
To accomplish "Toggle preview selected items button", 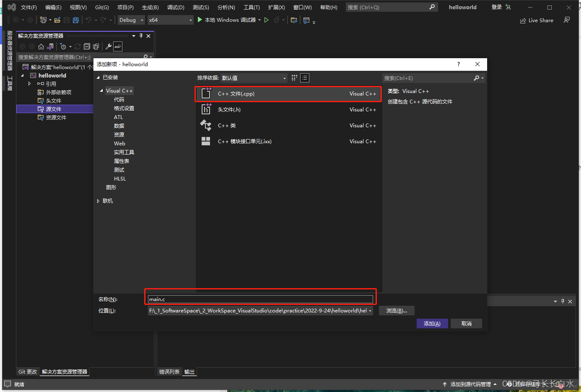I will (x=118, y=46).
